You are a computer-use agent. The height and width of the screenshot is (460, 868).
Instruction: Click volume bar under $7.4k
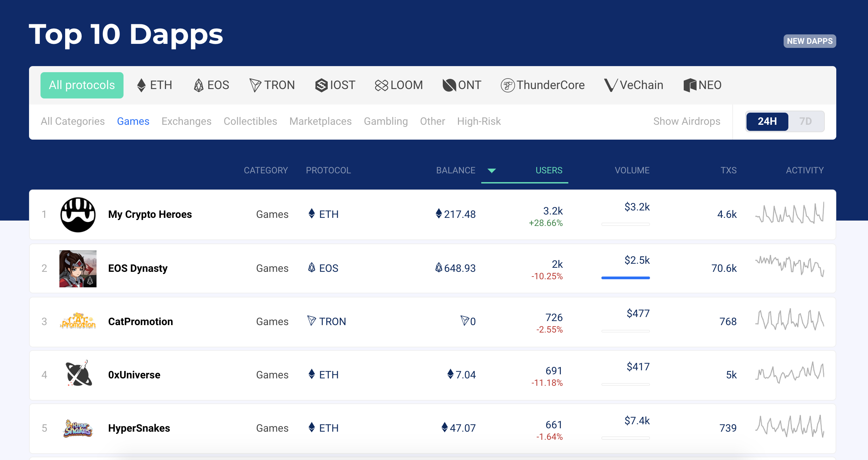625,438
